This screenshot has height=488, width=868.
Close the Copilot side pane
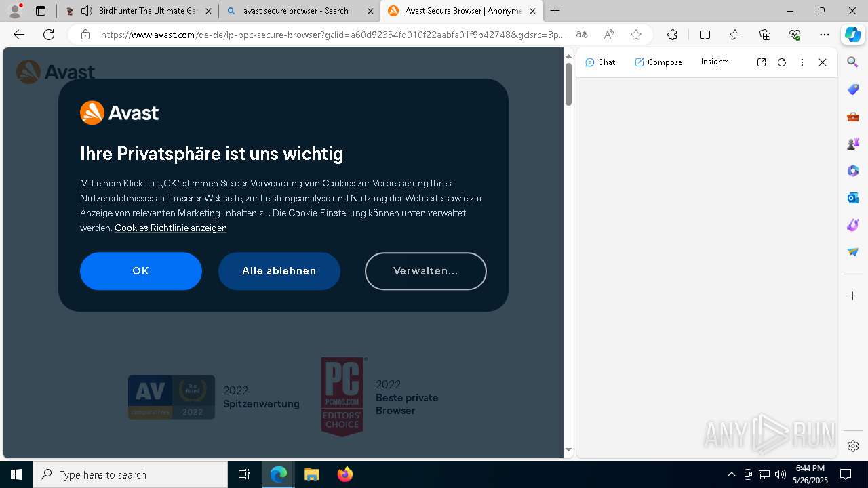[823, 62]
